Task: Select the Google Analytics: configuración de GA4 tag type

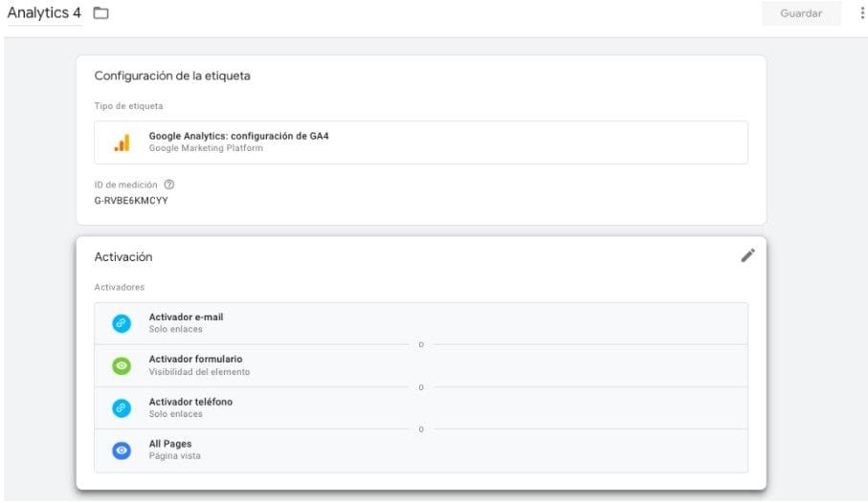Action: coord(421,142)
